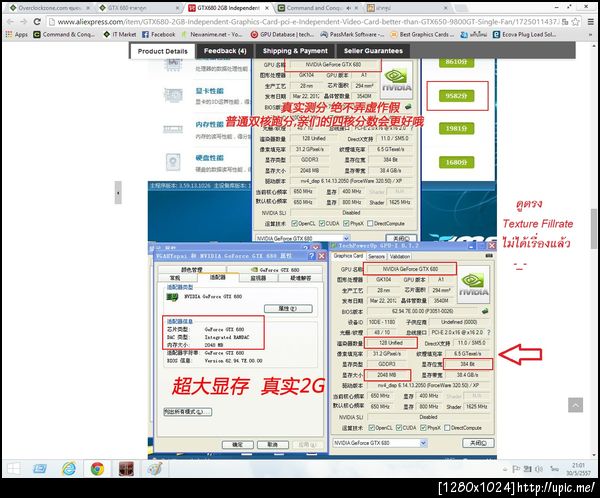600x498 pixels.
Task: Close the Command and Conquer tab
Action: coord(356,8)
